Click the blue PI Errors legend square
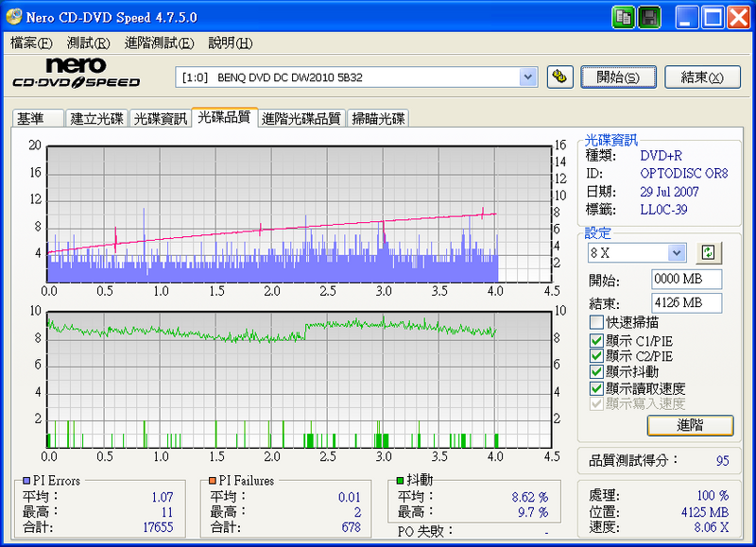 tap(26, 481)
